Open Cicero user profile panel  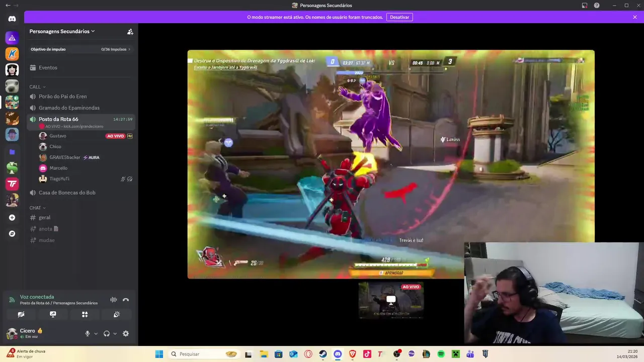(x=31, y=333)
